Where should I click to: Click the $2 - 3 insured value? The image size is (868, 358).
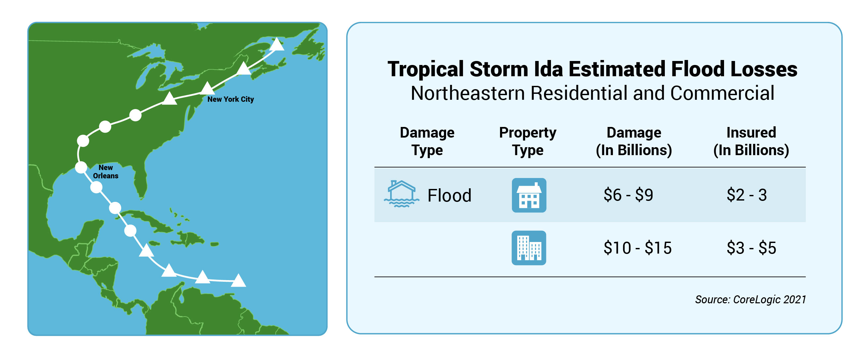747,195
